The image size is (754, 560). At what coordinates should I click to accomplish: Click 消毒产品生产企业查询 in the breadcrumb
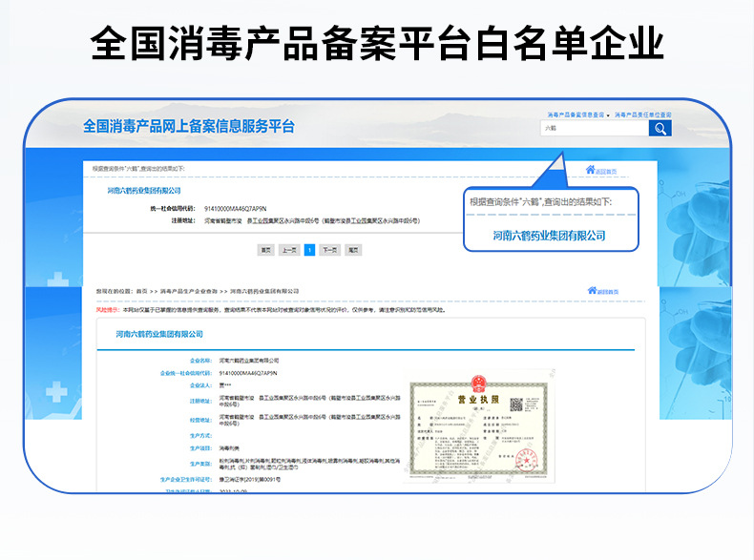click(189, 291)
